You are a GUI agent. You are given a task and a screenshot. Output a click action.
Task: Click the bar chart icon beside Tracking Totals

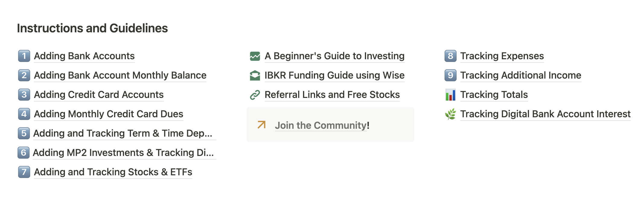click(x=451, y=95)
